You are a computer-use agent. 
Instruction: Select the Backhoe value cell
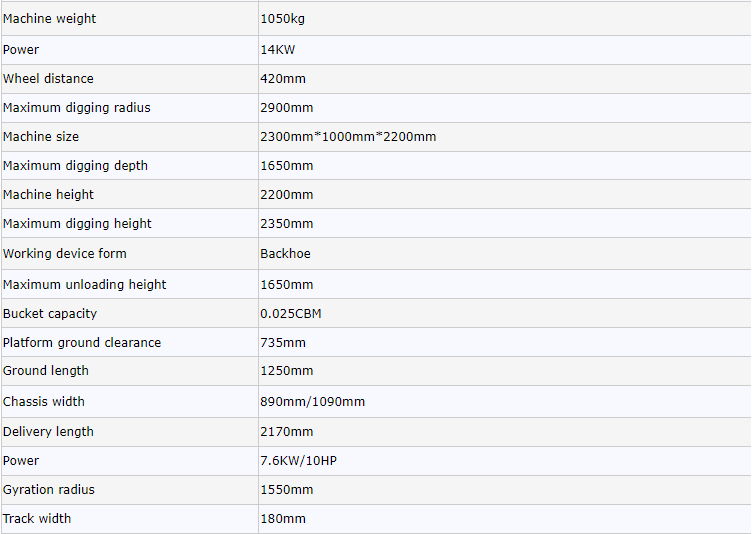click(285, 253)
